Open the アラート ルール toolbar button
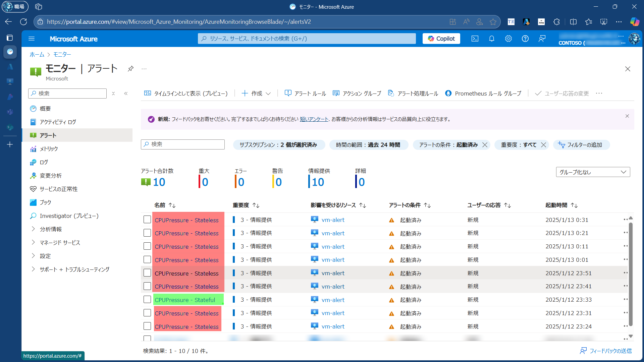Image resolution: width=644 pixels, height=362 pixels. coord(305,94)
